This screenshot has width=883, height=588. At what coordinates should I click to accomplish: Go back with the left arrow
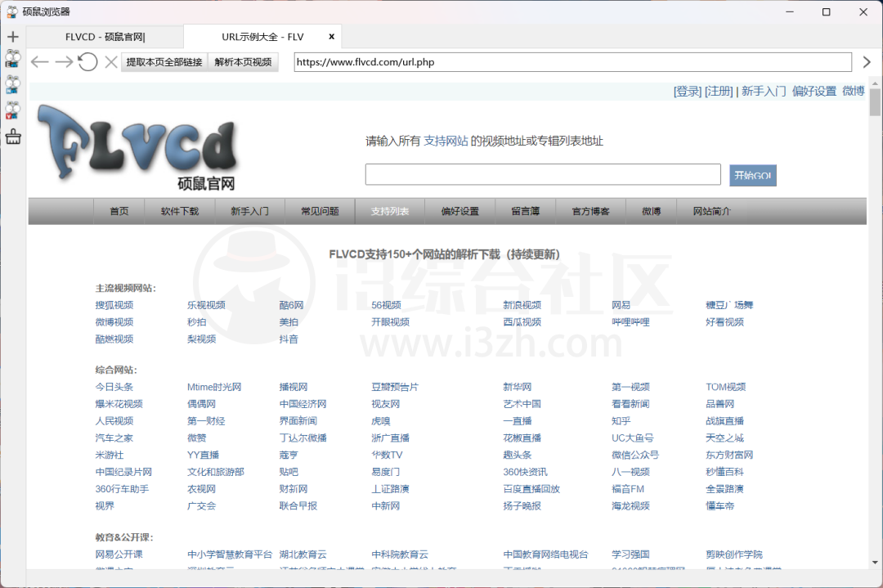(39, 62)
